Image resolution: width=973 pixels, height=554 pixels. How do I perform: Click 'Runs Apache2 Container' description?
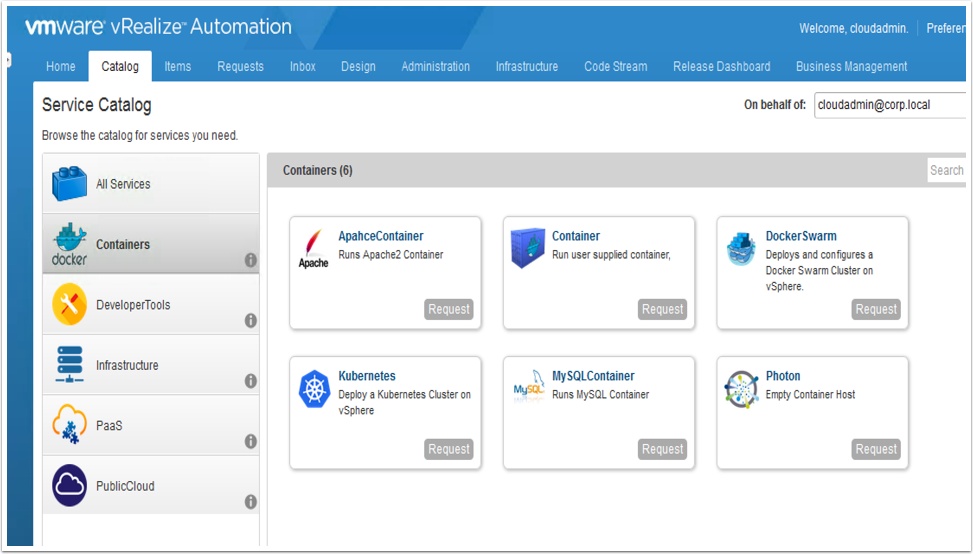tap(391, 254)
